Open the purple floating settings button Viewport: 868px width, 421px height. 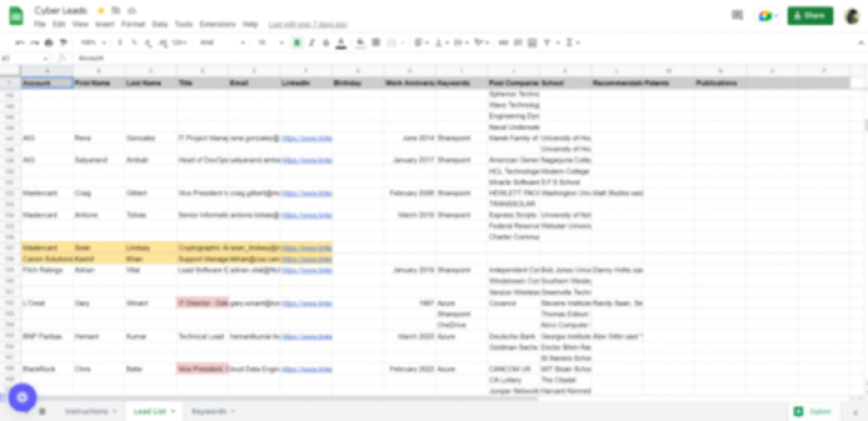click(x=22, y=398)
